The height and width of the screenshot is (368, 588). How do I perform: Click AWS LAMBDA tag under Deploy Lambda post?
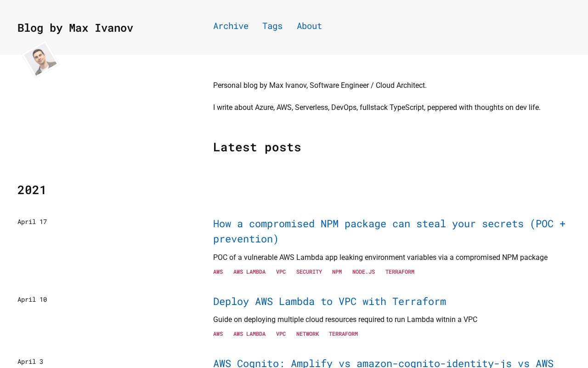point(249,334)
